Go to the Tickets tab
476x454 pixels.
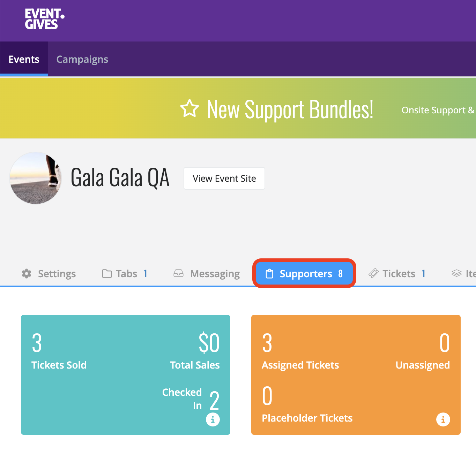click(x=397, y=274)
